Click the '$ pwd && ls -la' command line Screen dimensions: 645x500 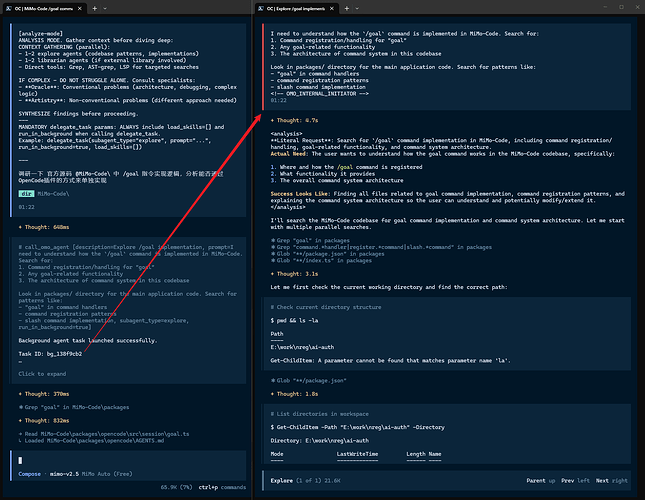294,320
